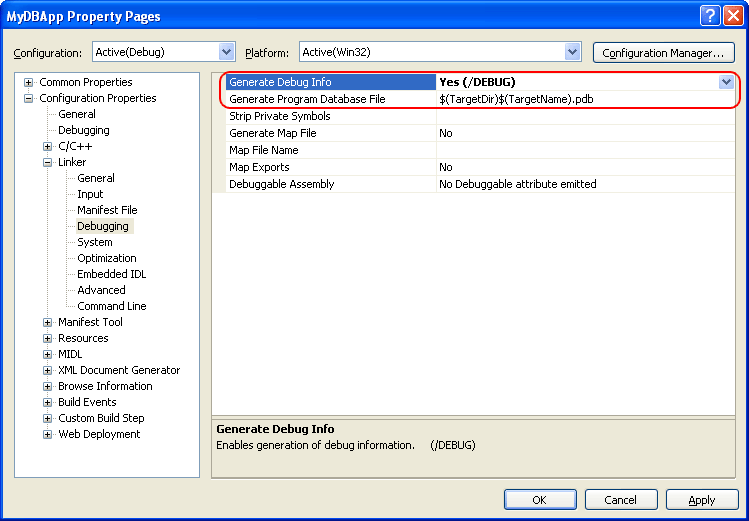Expand the Web Deployment node
Image resolution: width=749 pixels, height=521 pixels.
click(x=47, y=434)
